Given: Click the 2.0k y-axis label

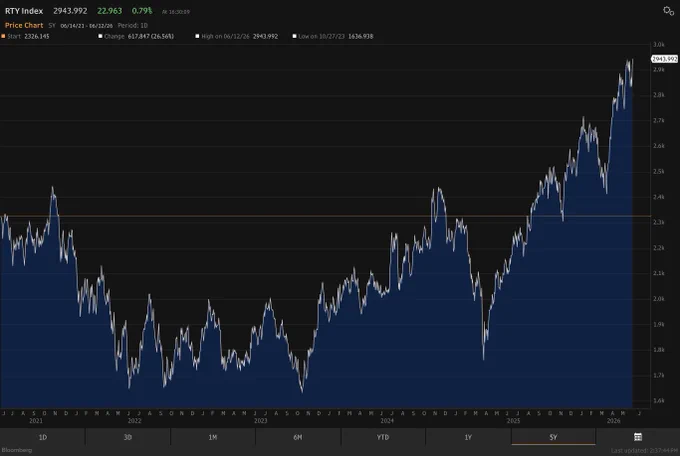Looking at the screenshot, I should (x=659, y=299).
